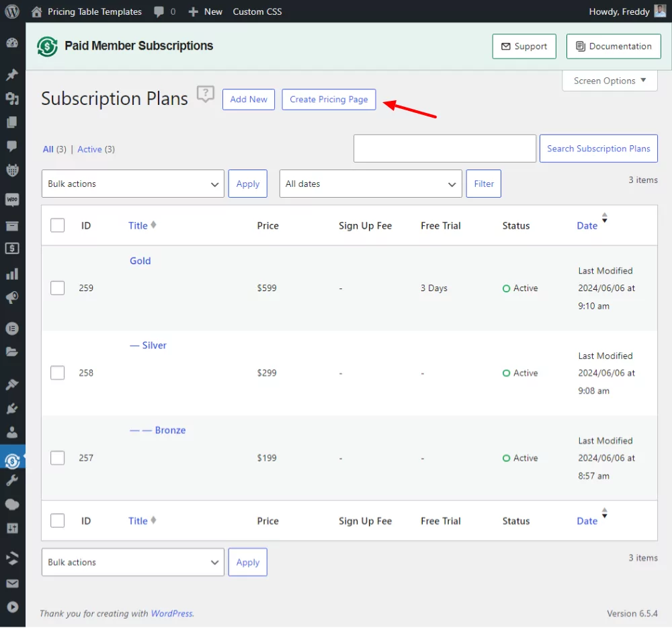Screen dimensions: 672x628
Task: Open Products archive box icon in sidebar
Action: pyautogui.click(x=12, y=226)
